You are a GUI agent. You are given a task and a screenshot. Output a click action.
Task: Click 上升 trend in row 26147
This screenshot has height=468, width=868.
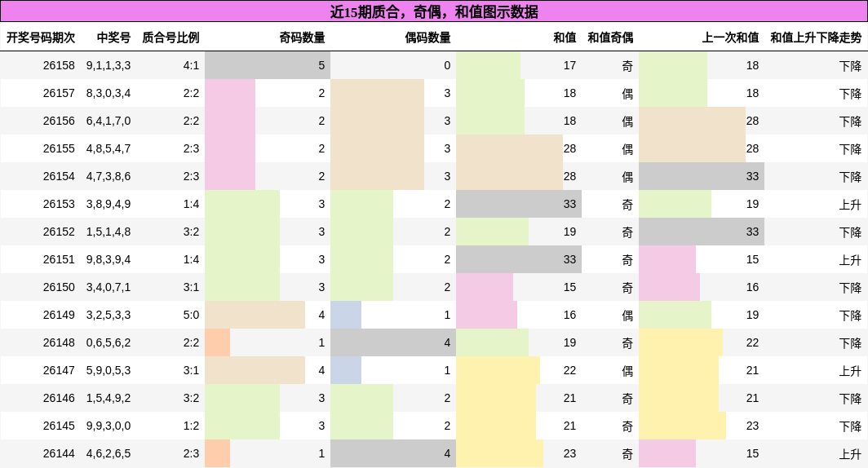pyautogui.click(x=850, y=371)
